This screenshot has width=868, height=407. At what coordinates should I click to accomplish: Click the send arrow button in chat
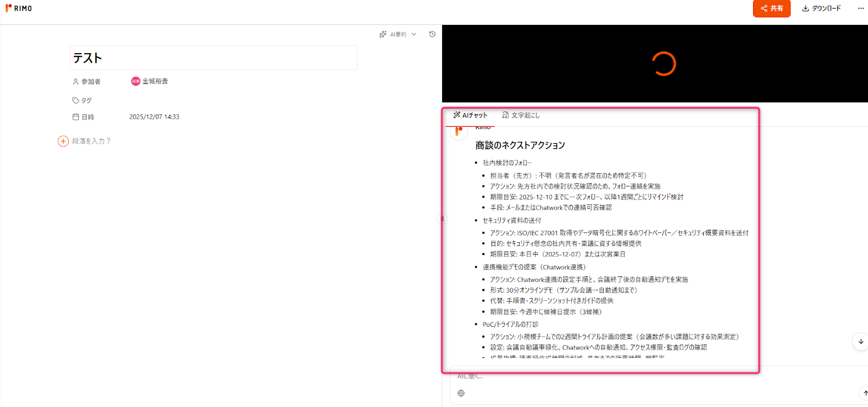click(864, 393)
